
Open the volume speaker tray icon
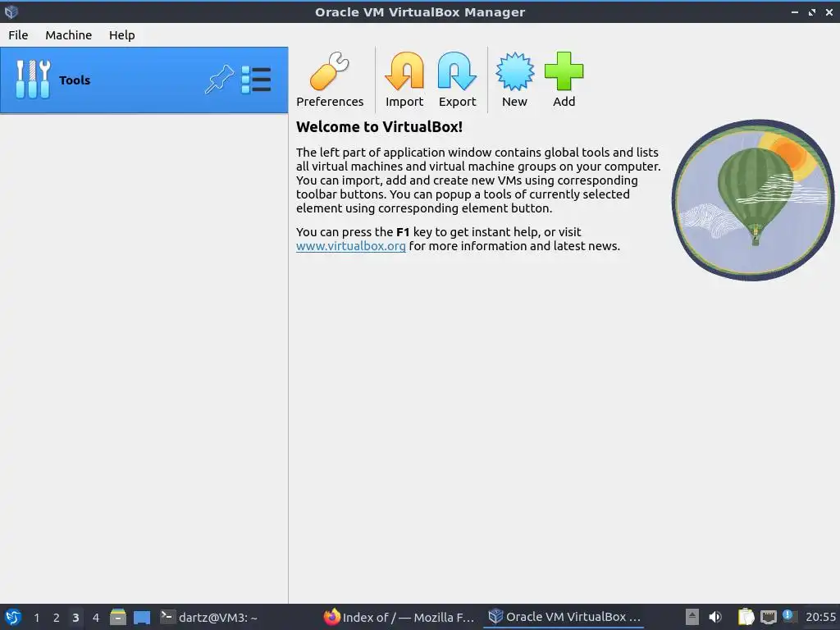[x=715, y=617]
